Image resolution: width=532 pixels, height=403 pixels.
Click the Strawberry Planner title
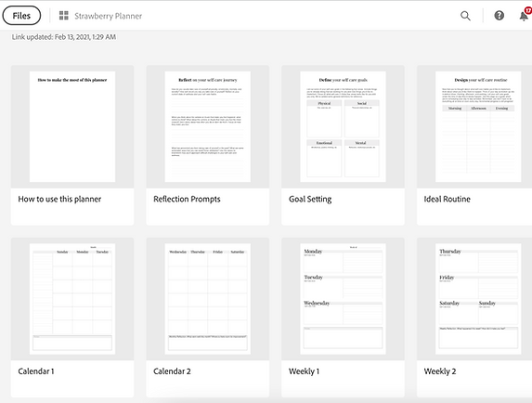click(x=109, y=16)
